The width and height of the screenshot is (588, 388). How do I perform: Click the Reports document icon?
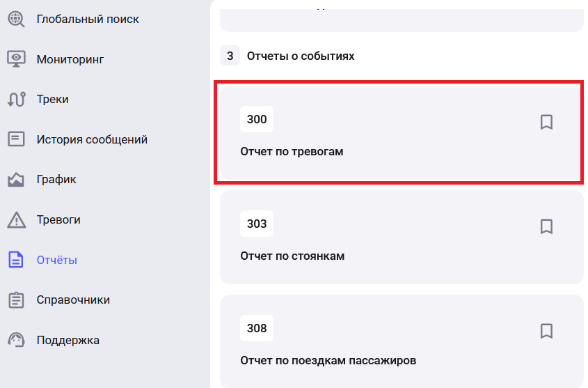pyautogui.click(x=16, y=261)
